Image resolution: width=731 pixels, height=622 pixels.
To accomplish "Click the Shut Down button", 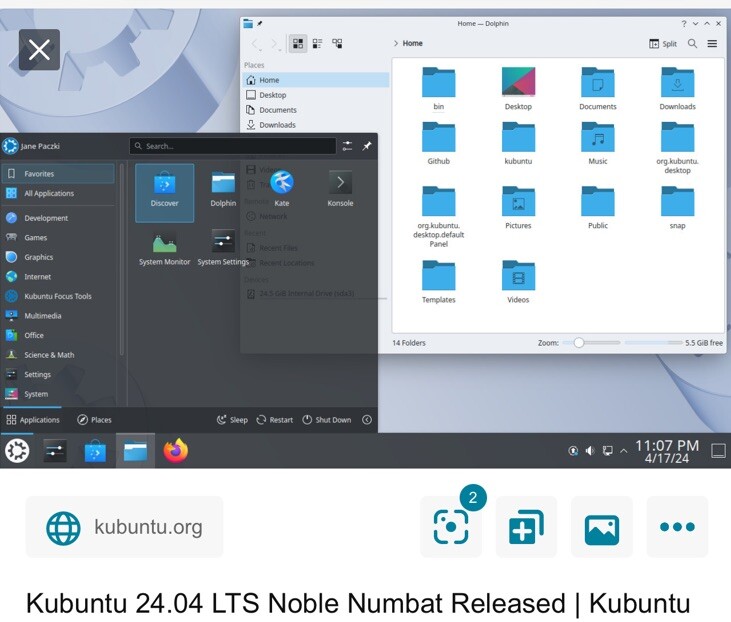I will pos(327,420).
